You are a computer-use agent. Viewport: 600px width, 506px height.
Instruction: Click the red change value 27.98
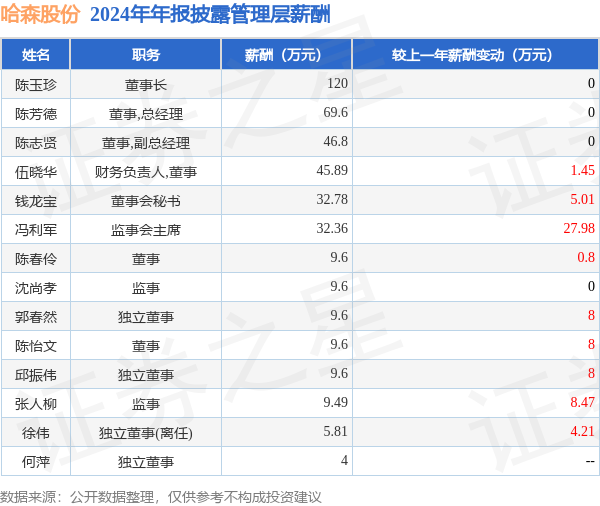(x=579, y=229)
